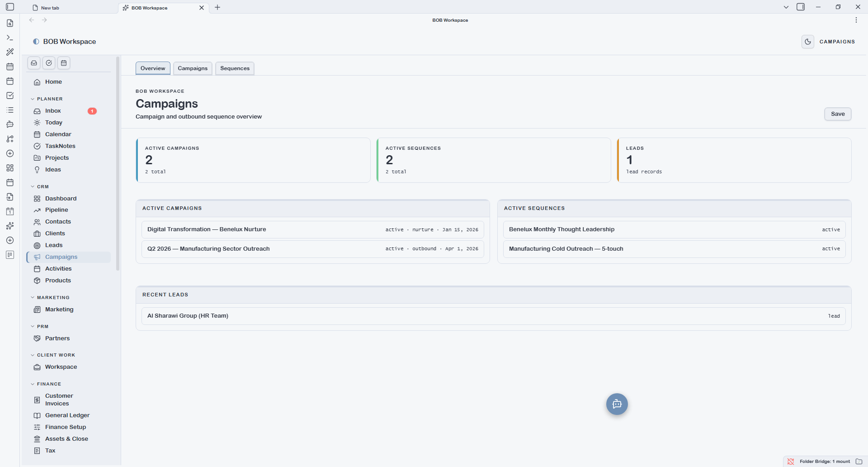Click the check-circle quick-access icon above Home
Image resolution: width=868 pixels, height=467 pixels.
point(49,63)
